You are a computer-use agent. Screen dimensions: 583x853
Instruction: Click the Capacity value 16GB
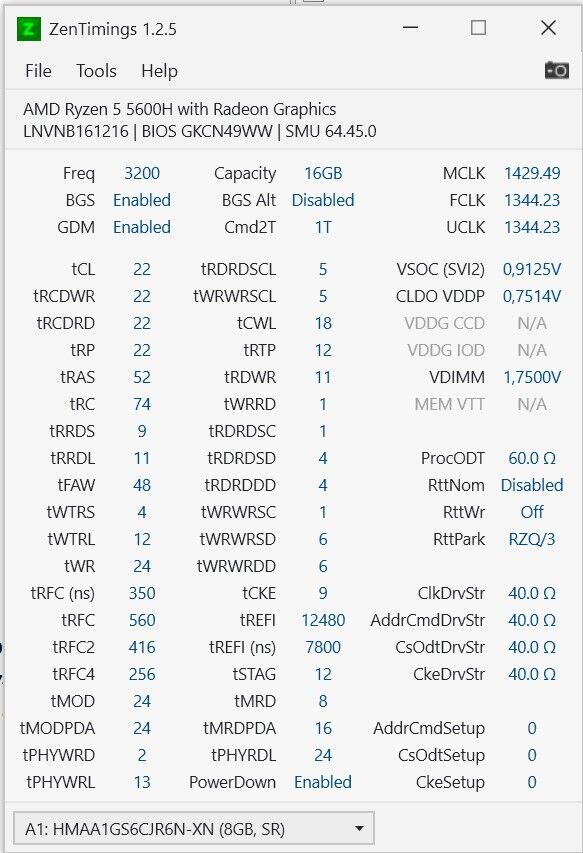[x=323, y=173]
